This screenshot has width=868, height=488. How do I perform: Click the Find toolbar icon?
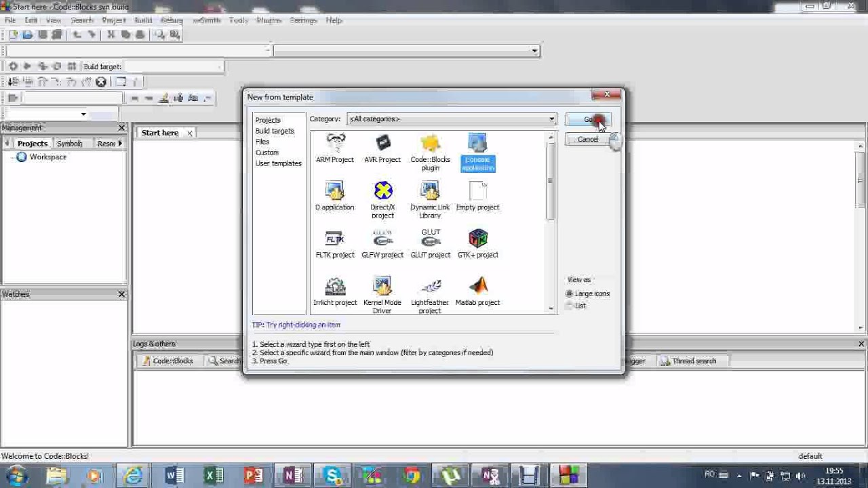tap(160, 35)
